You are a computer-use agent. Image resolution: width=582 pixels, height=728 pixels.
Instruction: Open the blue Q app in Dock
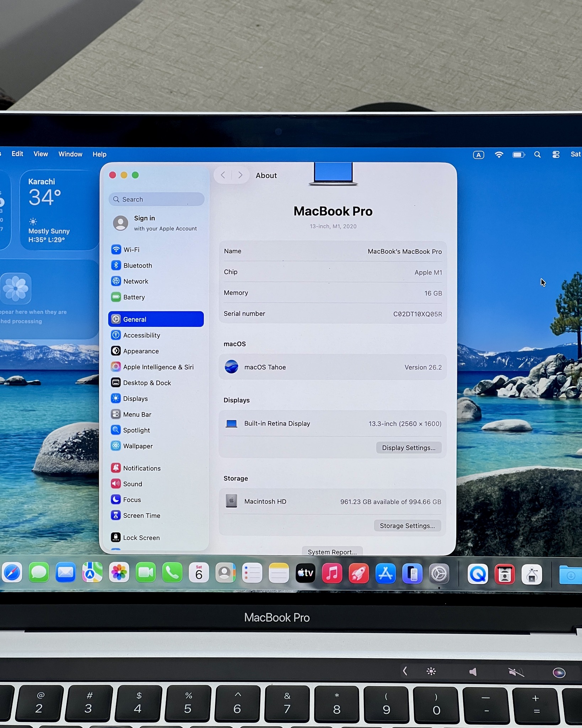coord(478,574)
